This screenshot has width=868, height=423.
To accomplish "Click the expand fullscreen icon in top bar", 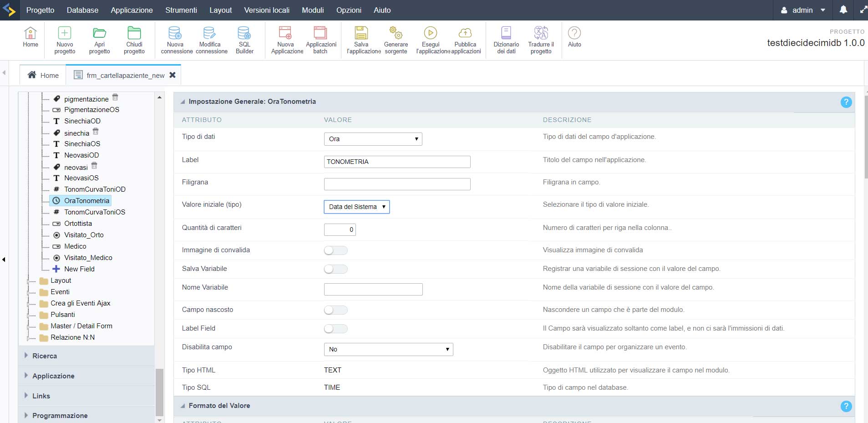I will click(x=863, y=10).
